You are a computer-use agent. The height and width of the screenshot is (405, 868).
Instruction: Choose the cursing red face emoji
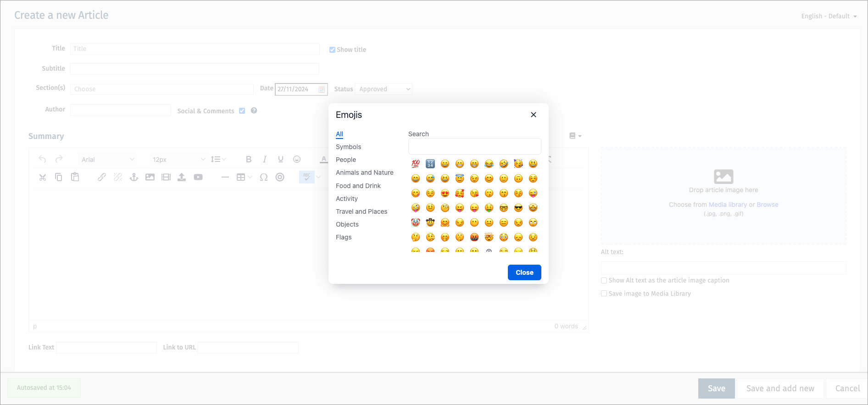[x=474, y=237]
